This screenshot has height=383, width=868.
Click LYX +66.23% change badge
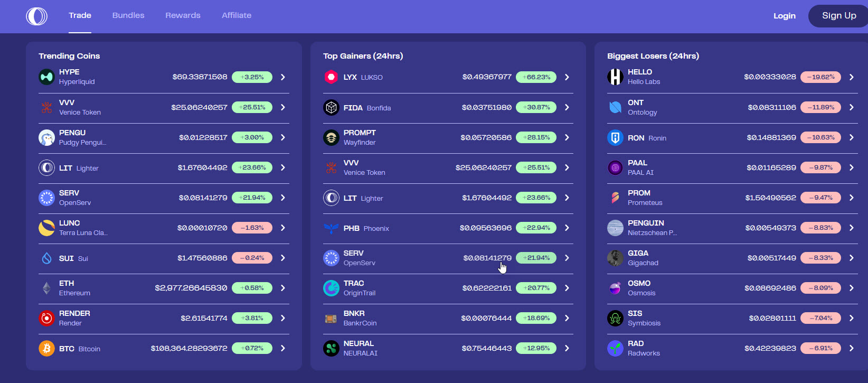pos(536,77)
